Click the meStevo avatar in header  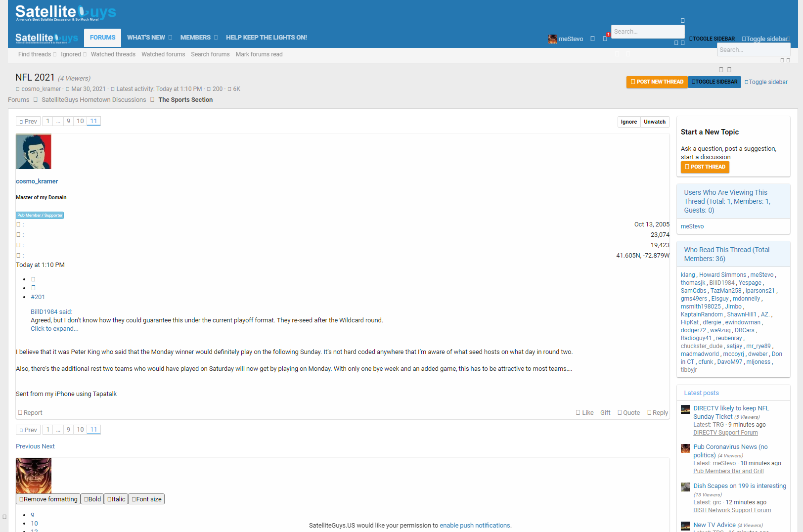553,39
